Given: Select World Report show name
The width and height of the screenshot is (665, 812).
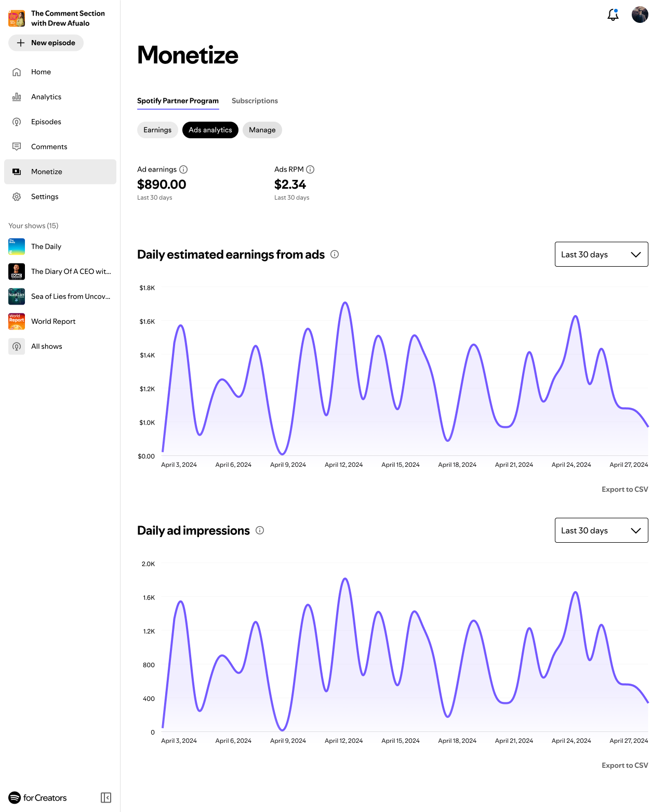Looking at the screenshot, I should [x=54, y=321].
